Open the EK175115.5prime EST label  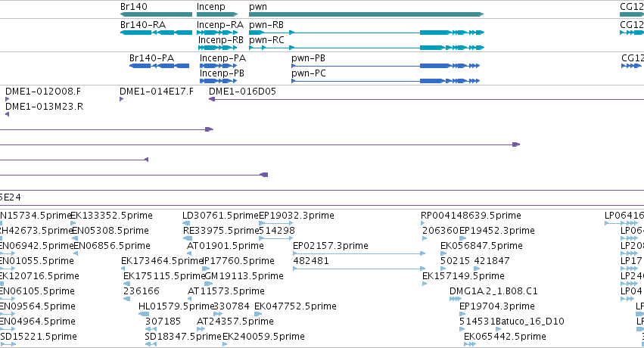click(x=164, y=277)
